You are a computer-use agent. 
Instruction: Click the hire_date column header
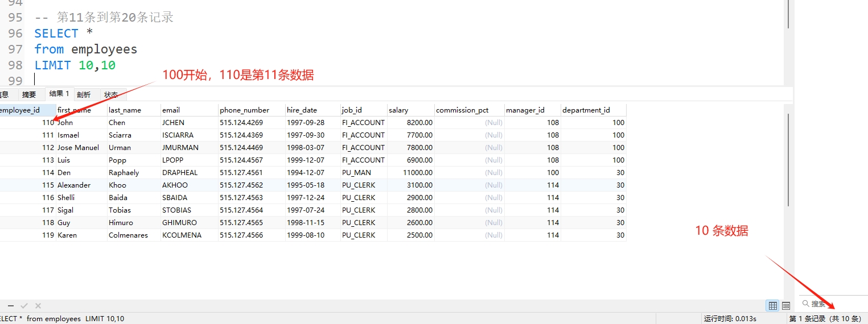click(x=312, y=110)
